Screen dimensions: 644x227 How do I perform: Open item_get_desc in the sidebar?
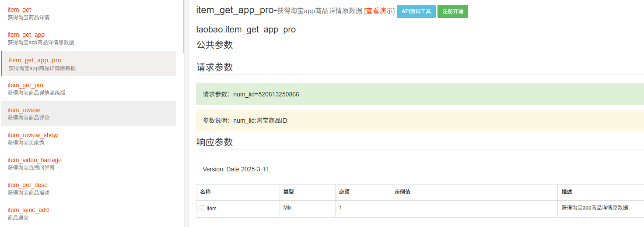pyautogui.click(x=28, y=185)
